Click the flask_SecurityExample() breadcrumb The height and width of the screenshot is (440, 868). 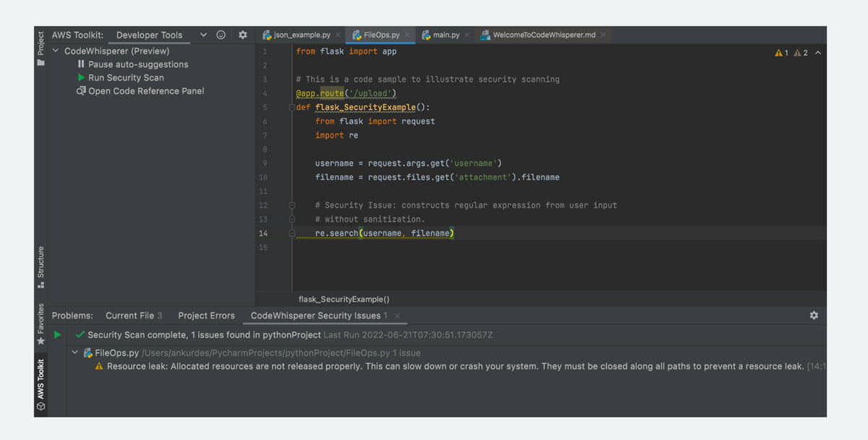point(344,299)
